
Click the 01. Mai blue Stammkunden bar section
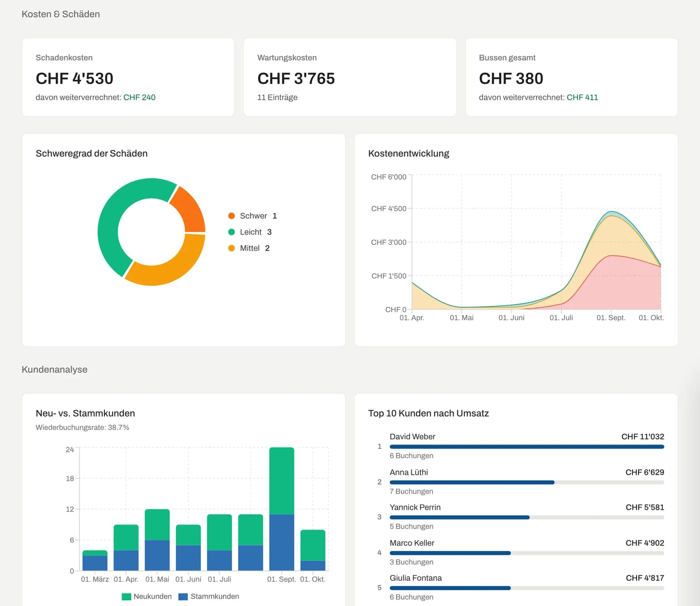tap(157, 555)
